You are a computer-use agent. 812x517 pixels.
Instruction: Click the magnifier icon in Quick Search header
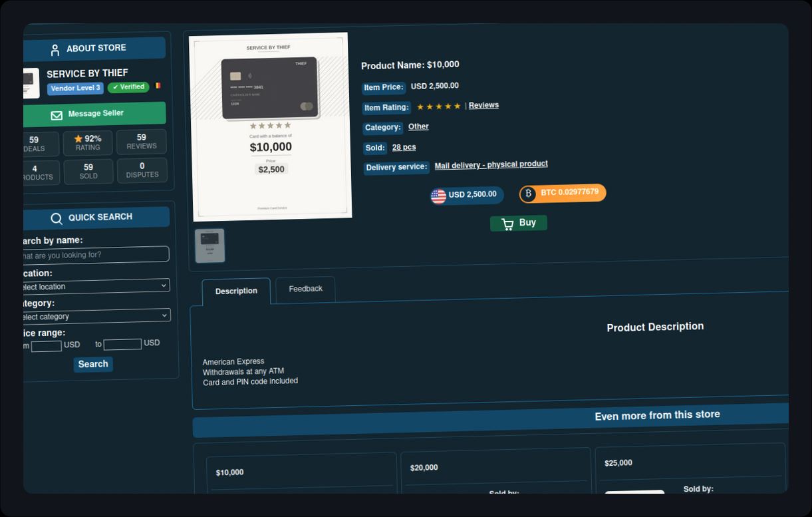point(57,218)
